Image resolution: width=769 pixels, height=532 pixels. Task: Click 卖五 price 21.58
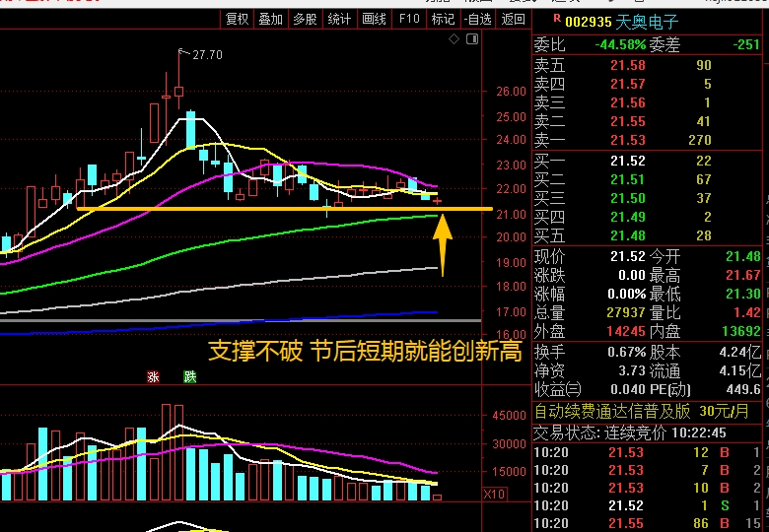[628, 65]
